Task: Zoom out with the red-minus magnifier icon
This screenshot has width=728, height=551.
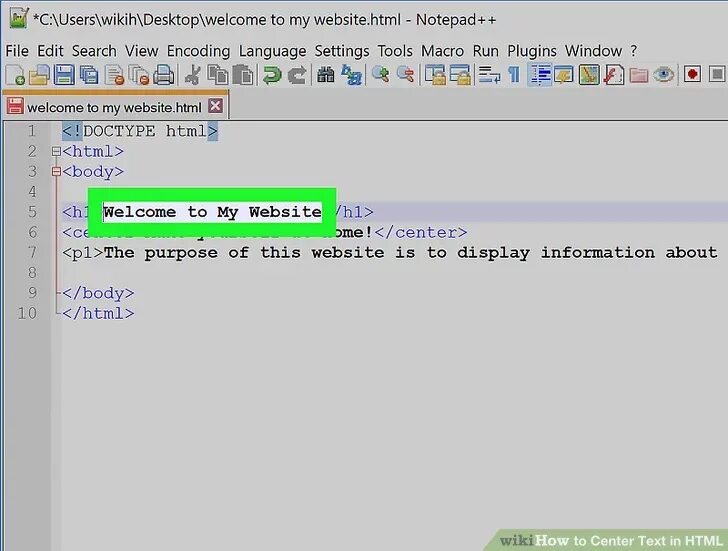Action: pos(405,75)
